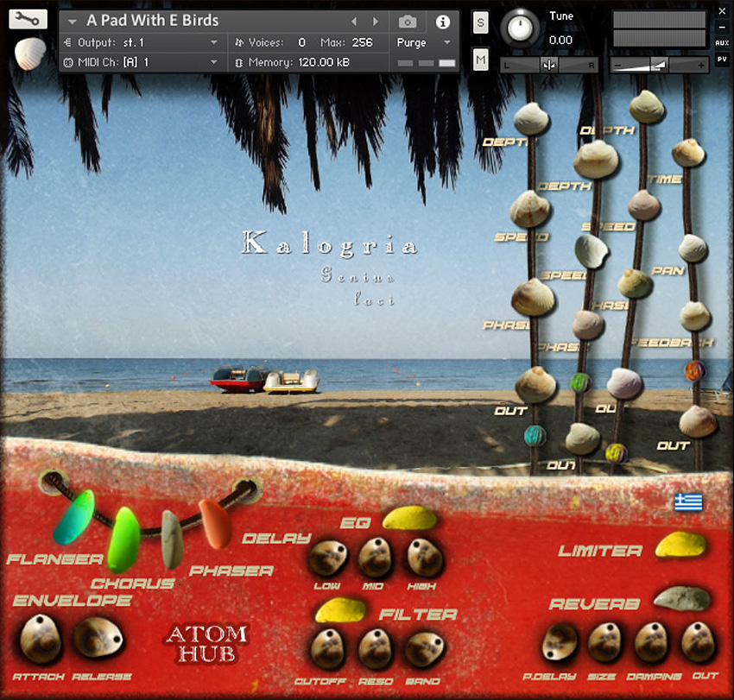This screenshot has width=734, height=700.
Task: Open the MIDI Ch channel dropdown
Action: click(145, 62)
